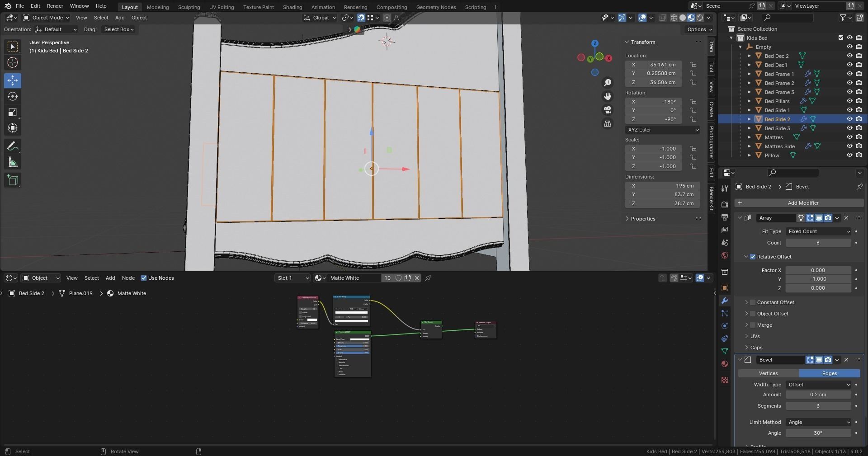
Task: Open the XYZ Euler rotation mode dropdown
Action: tap(662, 130)
